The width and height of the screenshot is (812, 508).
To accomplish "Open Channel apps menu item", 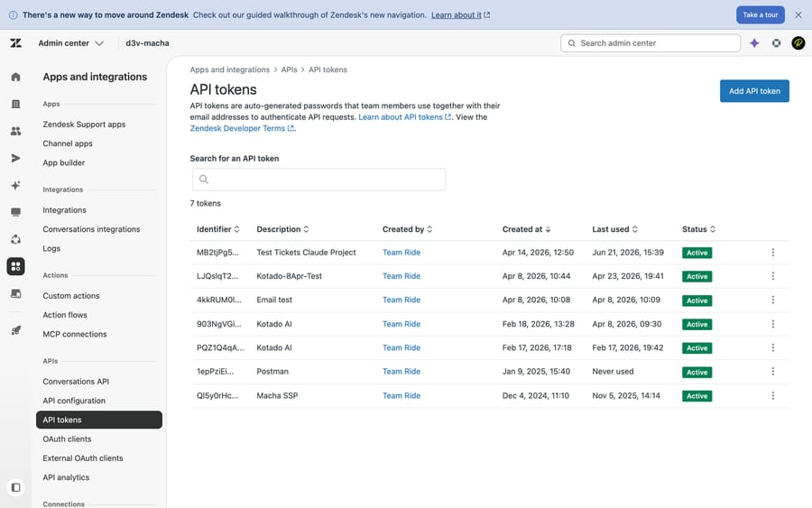I will coord(68,143).
